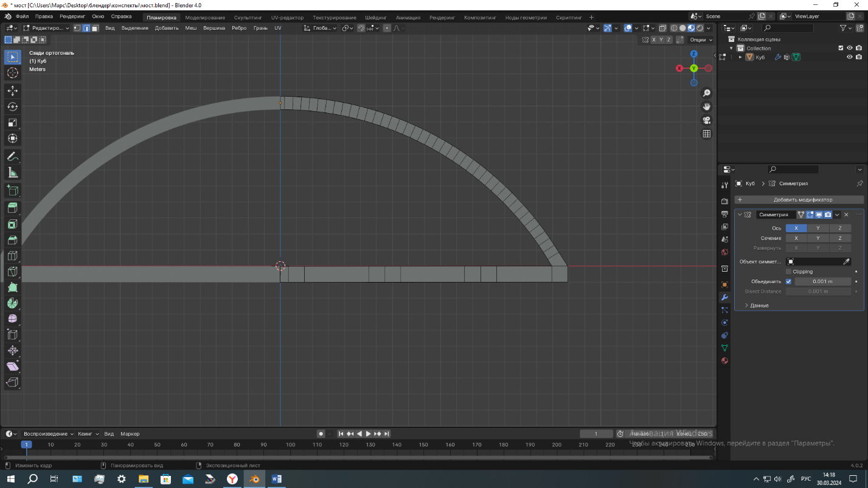Enable the Clipping checkbox
868x488 pixels.
[789, 272]
